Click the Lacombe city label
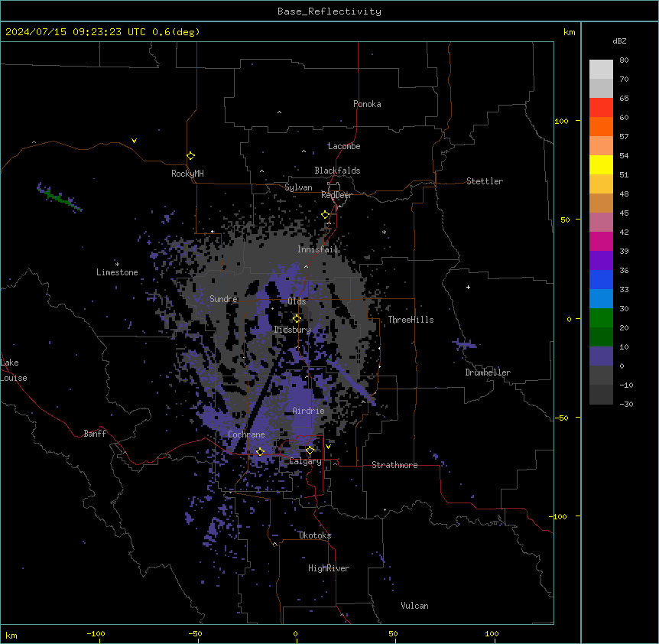Screen dimensions: 659x644 [344, 146]
